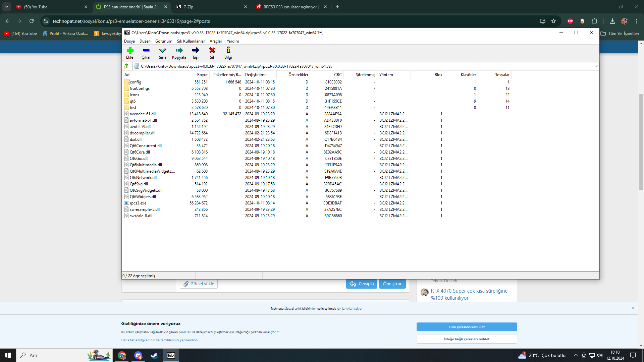The image size is (644, 362).
Task: Bookmark page with star icon
Action: [553, 21]
